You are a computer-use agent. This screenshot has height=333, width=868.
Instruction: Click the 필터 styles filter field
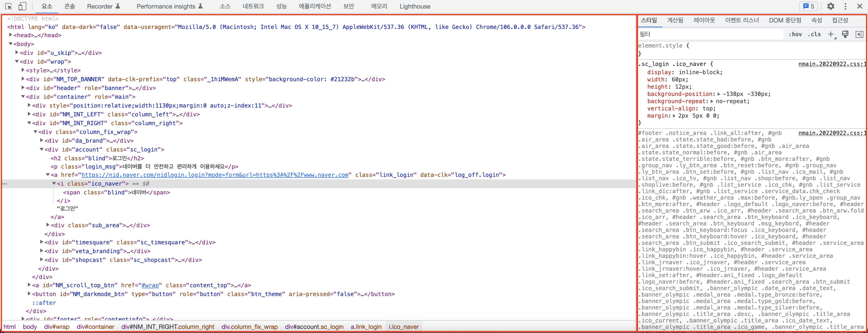click(708, 34)
